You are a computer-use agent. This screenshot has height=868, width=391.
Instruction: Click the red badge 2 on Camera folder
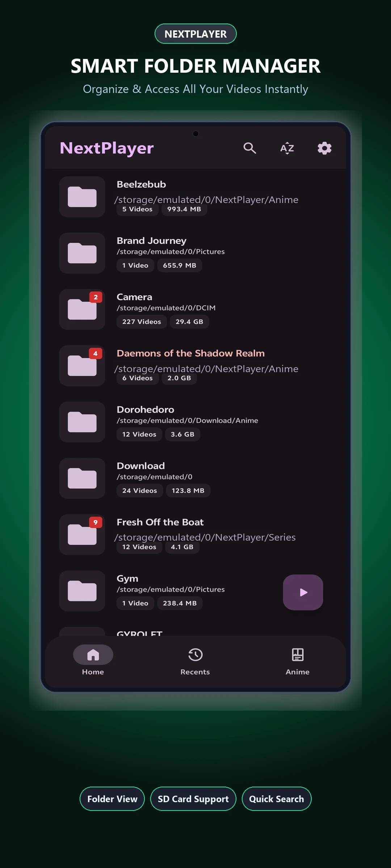click(x=96, y=297)
